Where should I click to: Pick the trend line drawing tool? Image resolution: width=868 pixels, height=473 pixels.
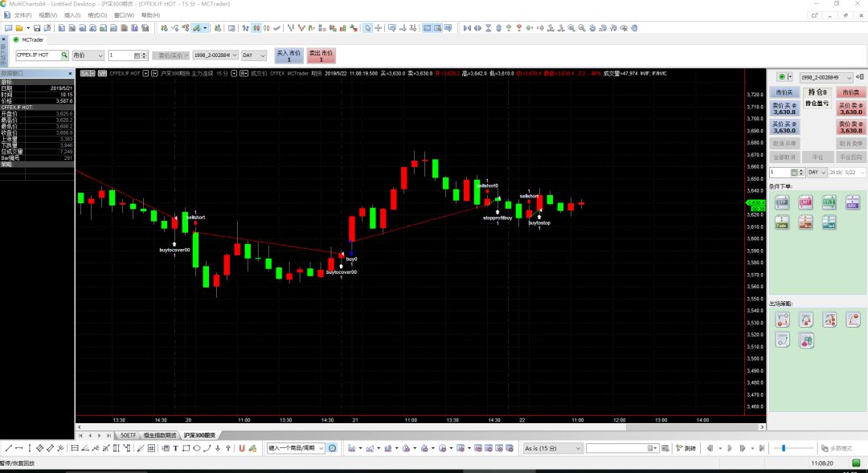pos(8,448)
